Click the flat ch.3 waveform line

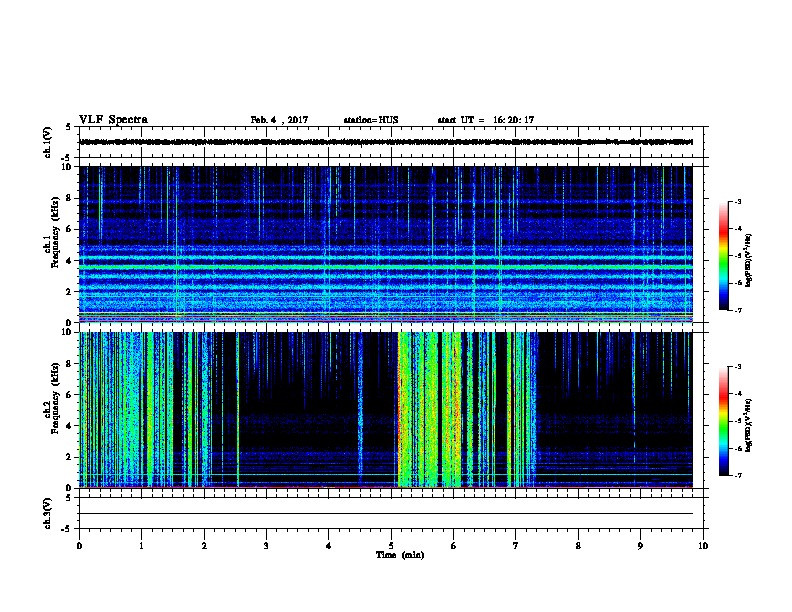pyautogui.click(x=386, y=514)
